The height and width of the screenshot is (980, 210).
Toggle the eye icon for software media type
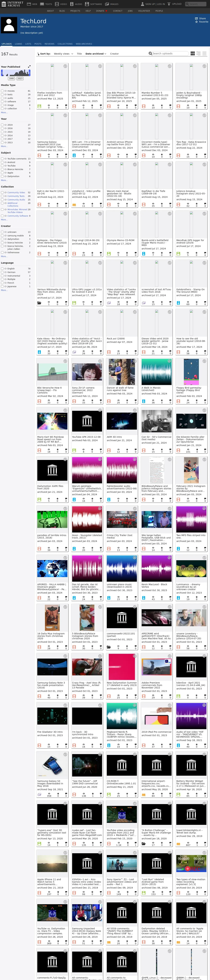click(x=6, y=102)
